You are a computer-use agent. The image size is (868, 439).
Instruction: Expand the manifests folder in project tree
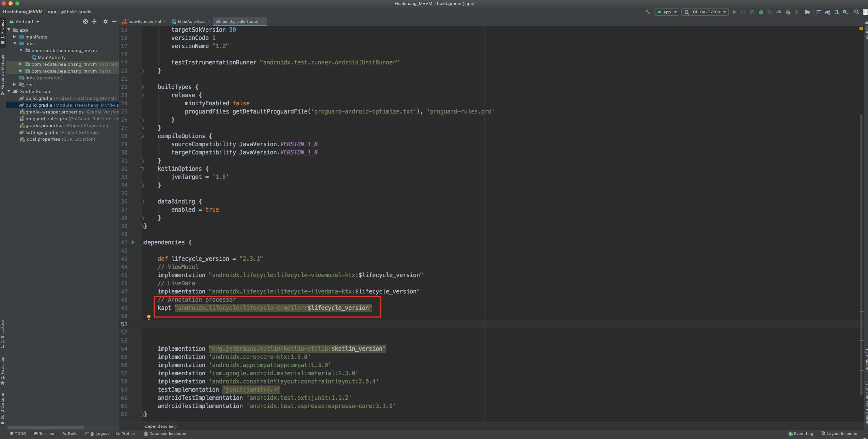point(15,37)
